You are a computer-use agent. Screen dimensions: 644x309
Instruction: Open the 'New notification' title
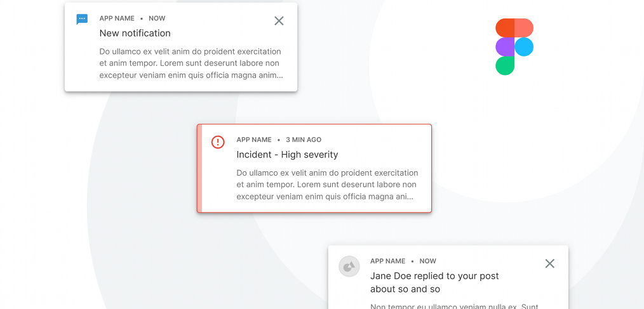pyautogui.click(x=135, y=33)
